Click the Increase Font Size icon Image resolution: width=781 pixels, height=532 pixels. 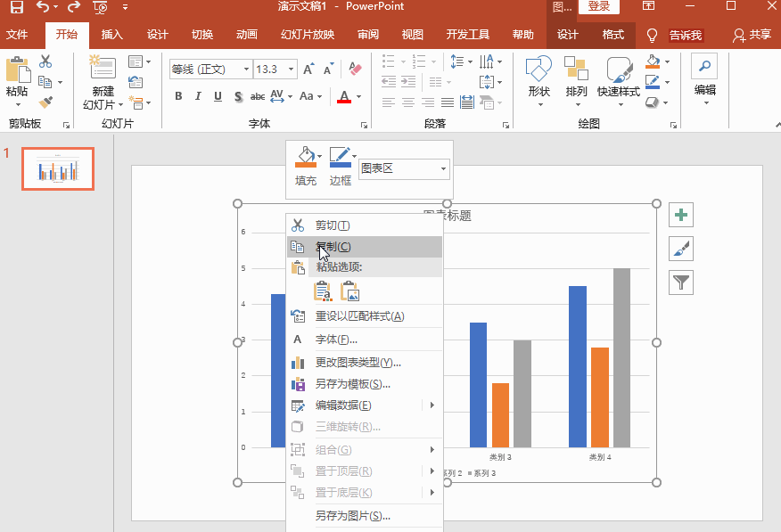pyautogui.click(x=308, y=70)
